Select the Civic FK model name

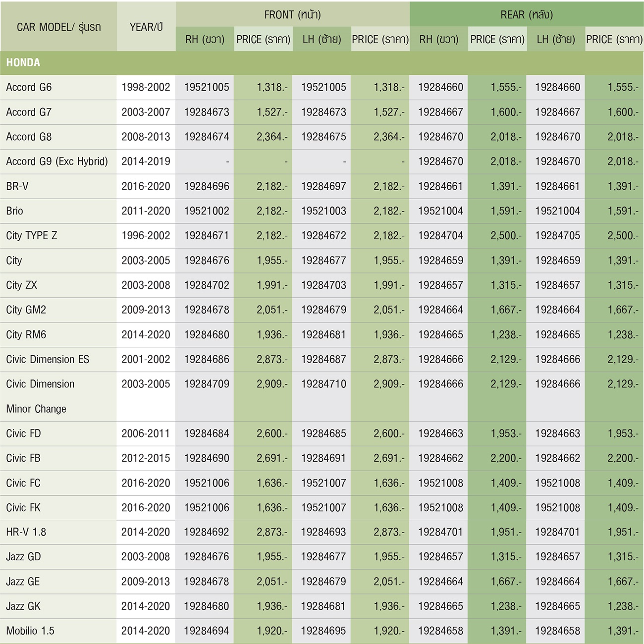[x=23, y=508]
